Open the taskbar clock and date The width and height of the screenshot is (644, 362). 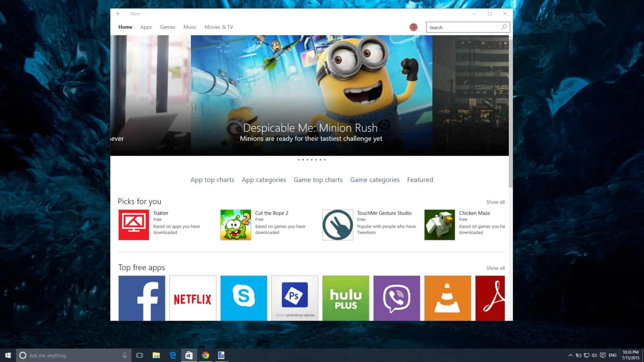(x=630, y=355)
